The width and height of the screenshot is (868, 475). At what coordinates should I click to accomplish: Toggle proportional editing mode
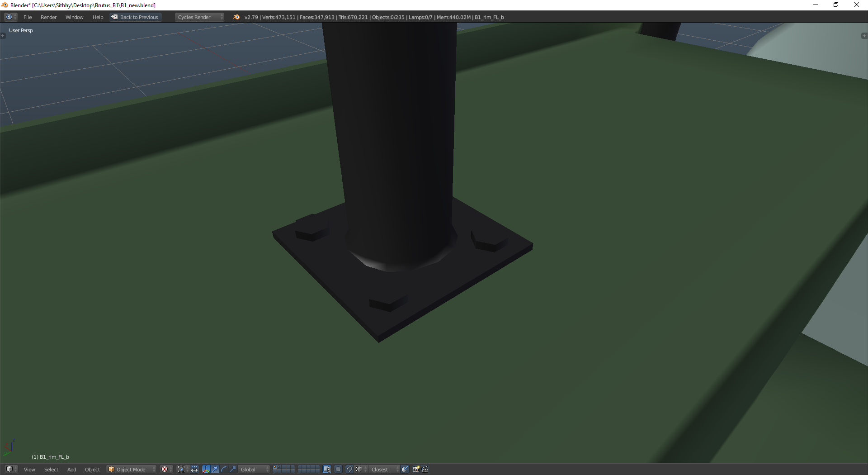click(338, 470)
